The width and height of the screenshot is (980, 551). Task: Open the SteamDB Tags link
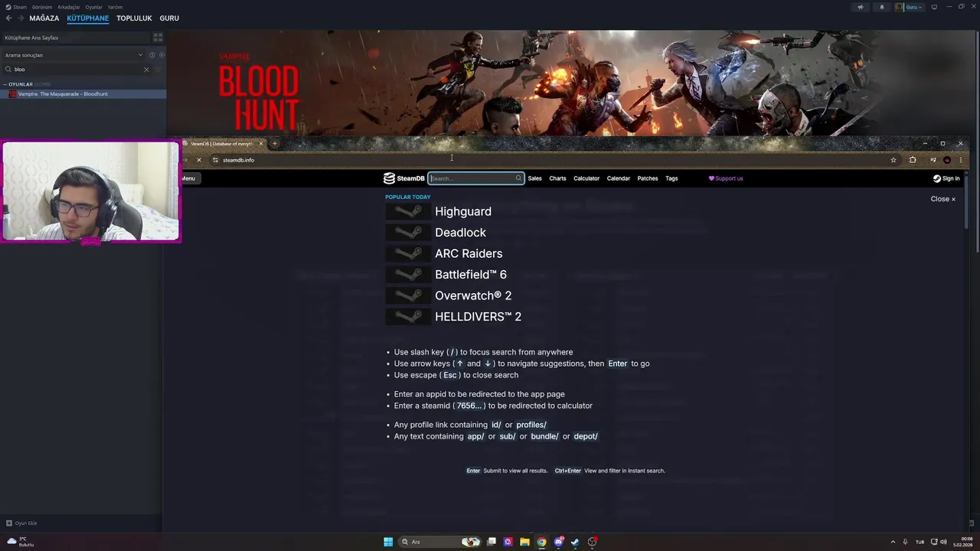coord(671,178)
